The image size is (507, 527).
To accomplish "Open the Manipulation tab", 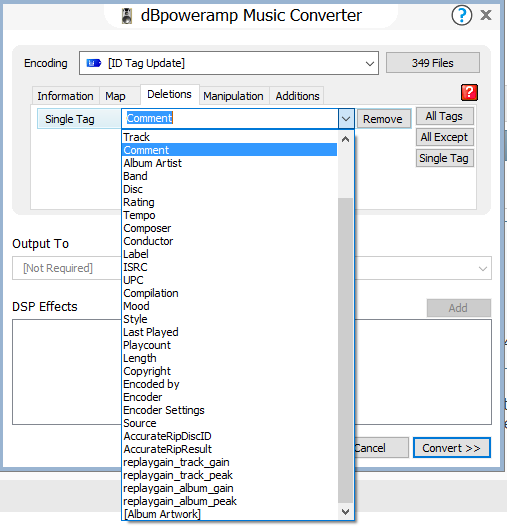I will click(x=233, y=96).
